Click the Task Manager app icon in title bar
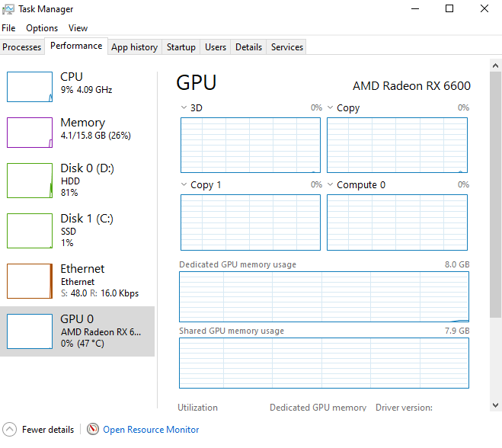This screenshot has height=448, width=502. [x=9, y=9]
